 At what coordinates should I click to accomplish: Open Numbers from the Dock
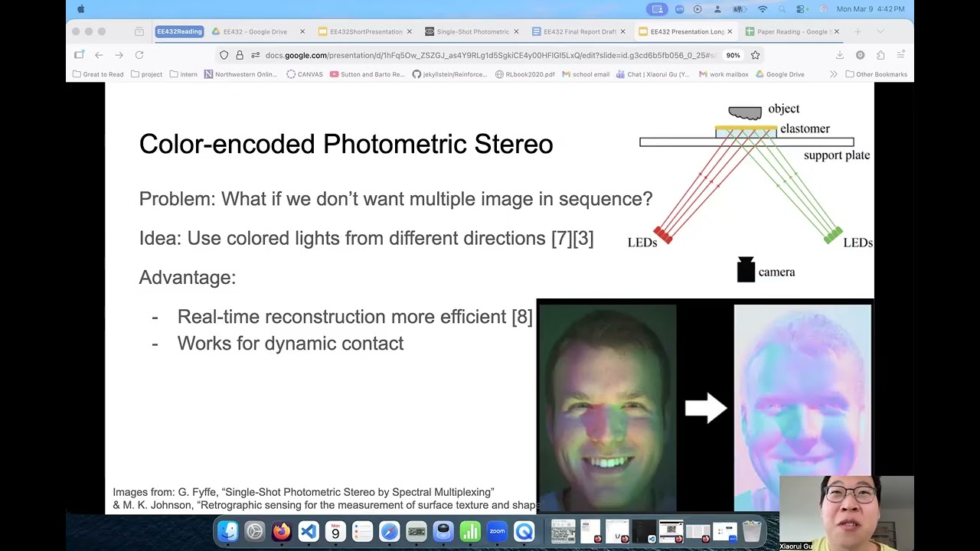[x=470, y=531]
